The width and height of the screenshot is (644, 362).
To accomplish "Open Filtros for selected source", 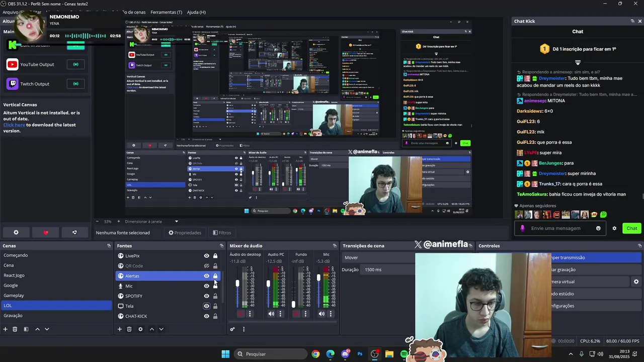I will tap(222, 233).
